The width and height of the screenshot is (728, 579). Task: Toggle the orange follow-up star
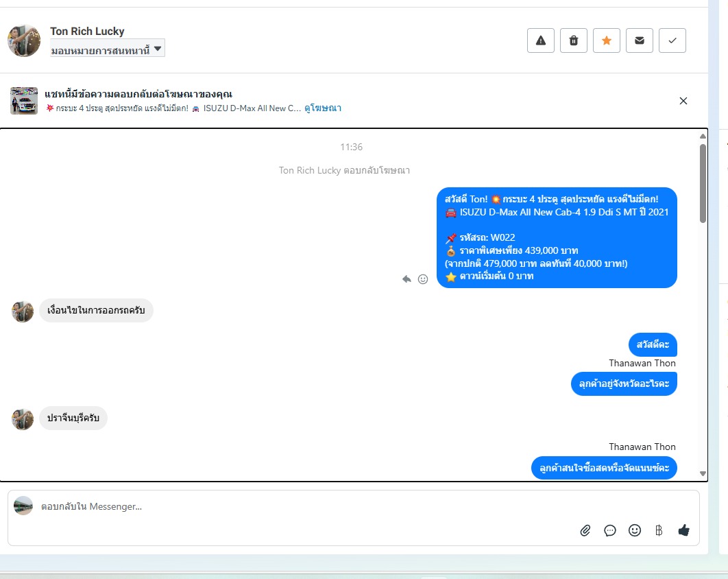[x=607, y=40]
